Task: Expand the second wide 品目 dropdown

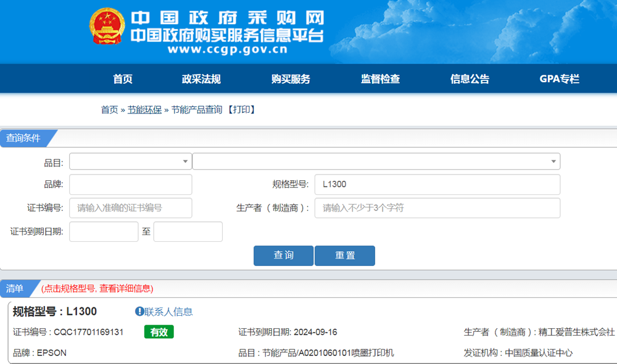Action: [x=376, y=162]
